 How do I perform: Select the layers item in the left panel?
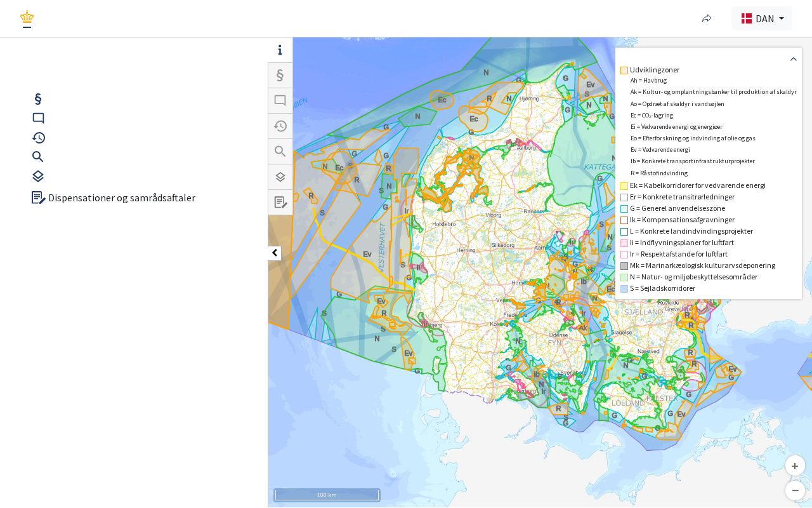tap(38, 177)
